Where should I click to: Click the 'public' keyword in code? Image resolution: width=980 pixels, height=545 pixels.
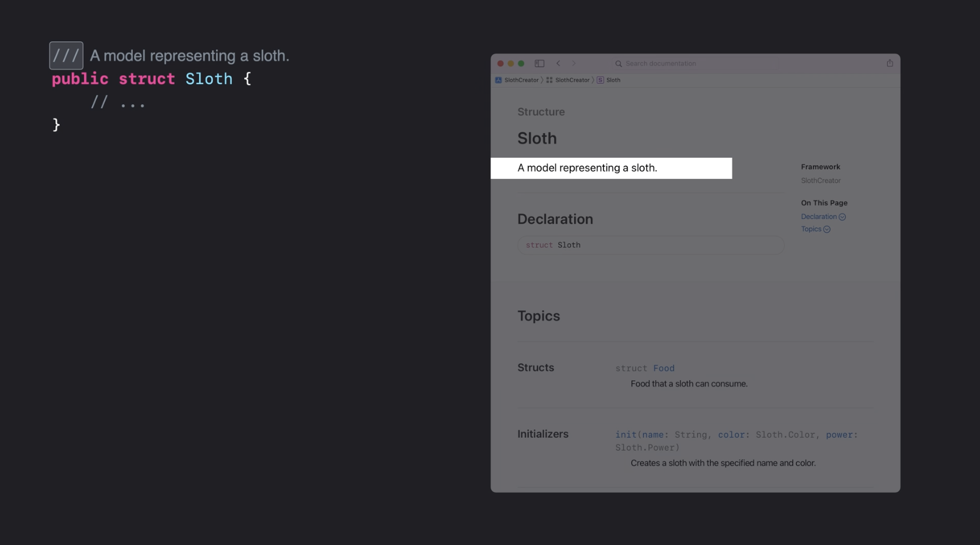tap(80, 79)
